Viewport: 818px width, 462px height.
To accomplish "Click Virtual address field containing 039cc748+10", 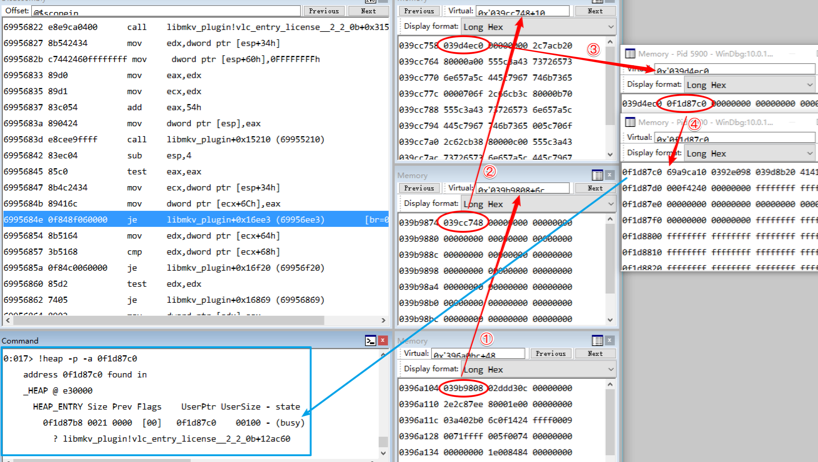I will pos(522,11).
